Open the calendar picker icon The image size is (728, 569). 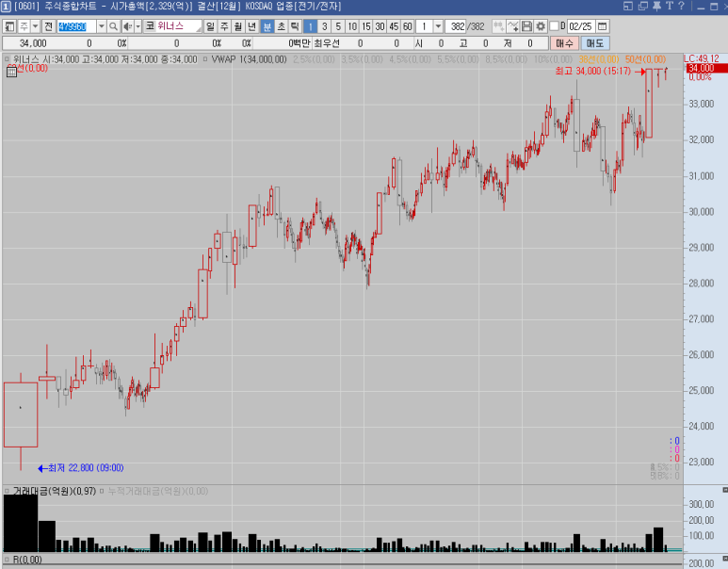pyautogui.click(x=602, y=26)
